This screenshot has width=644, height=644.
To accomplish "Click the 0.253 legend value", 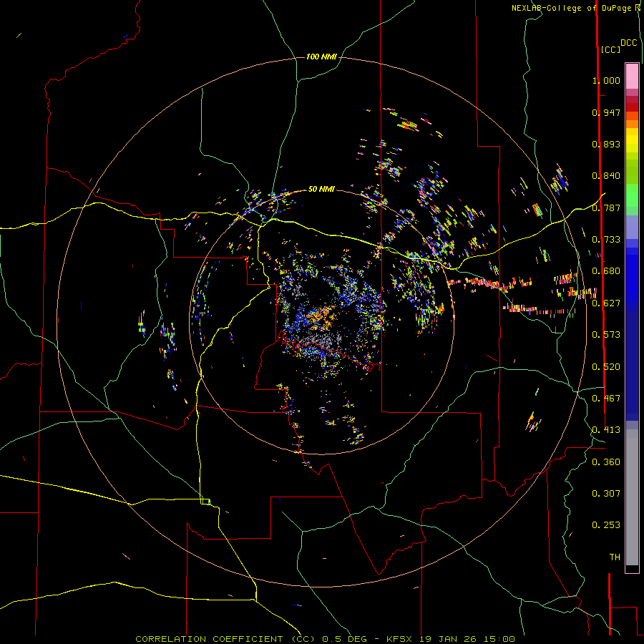I will (606, 525).
